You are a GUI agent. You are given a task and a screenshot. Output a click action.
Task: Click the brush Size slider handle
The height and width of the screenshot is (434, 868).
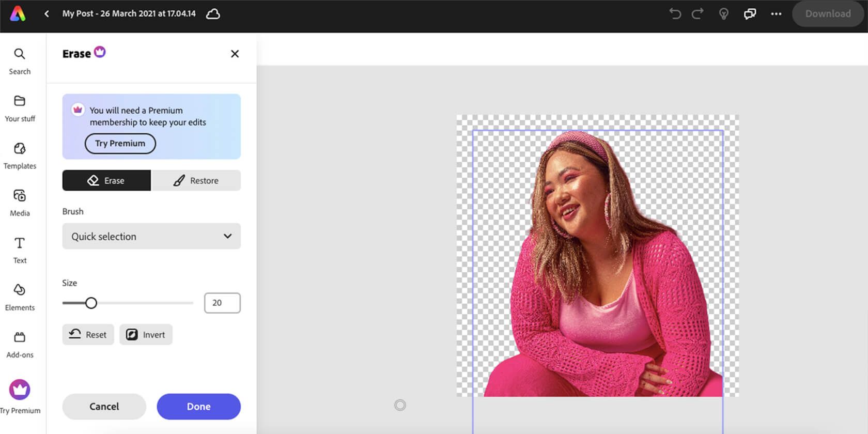tap(91, 303)
